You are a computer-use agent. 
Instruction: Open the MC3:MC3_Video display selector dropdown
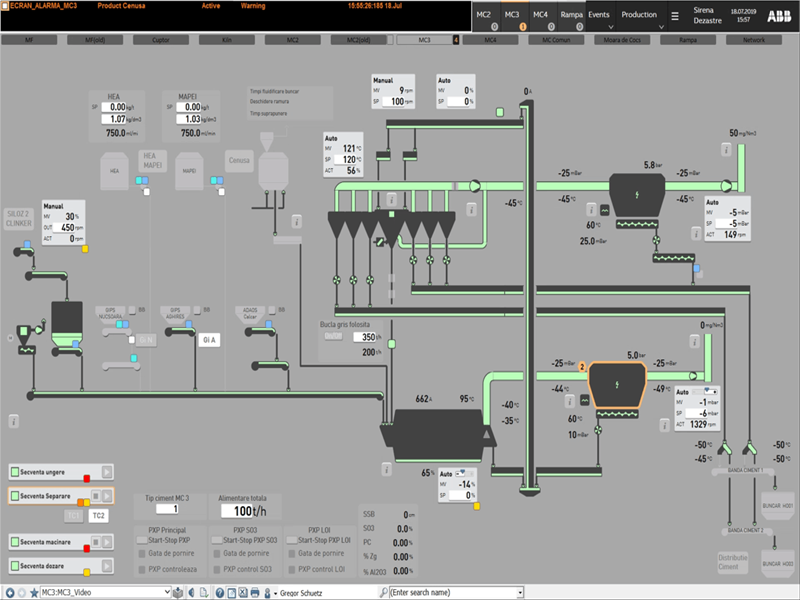[x=167, y=592]
